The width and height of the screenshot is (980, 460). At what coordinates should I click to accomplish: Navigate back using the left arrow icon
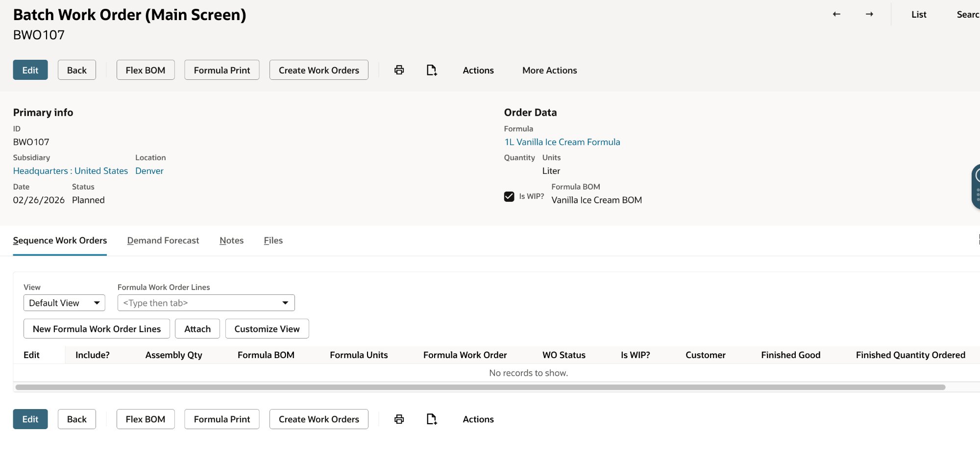point(836,14)
